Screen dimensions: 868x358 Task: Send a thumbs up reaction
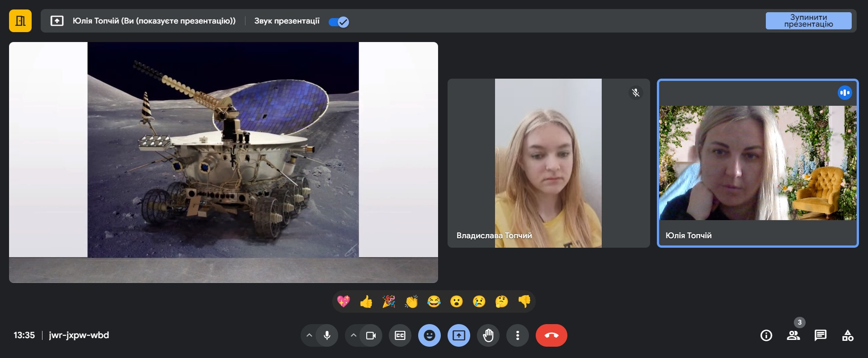pos(366,301)
